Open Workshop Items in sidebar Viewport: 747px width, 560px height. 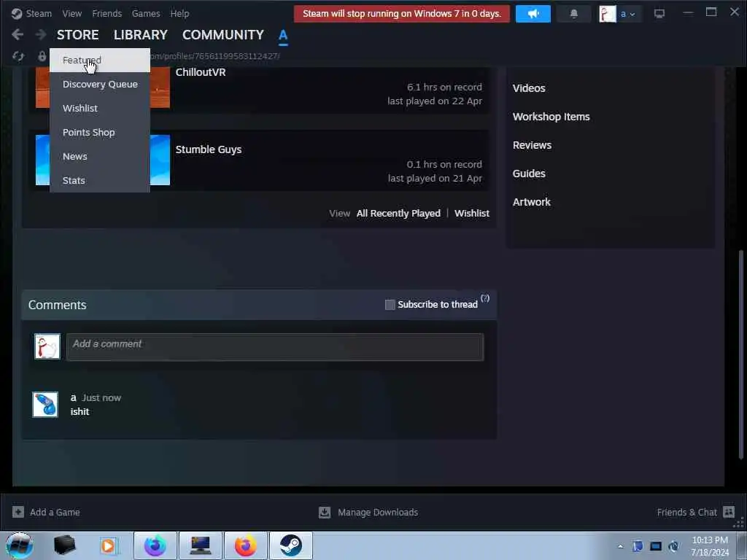(551, 117)
